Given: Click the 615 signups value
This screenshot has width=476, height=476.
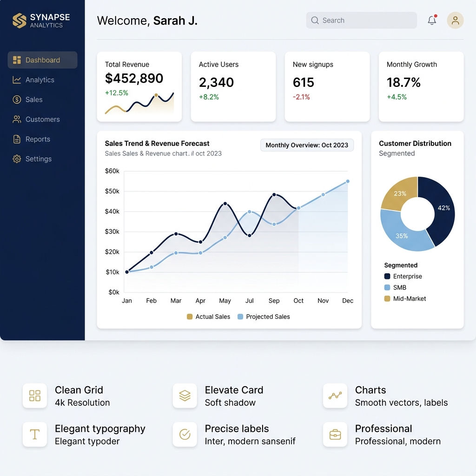Looking at the screenshot, I should (x=303, y=82).
